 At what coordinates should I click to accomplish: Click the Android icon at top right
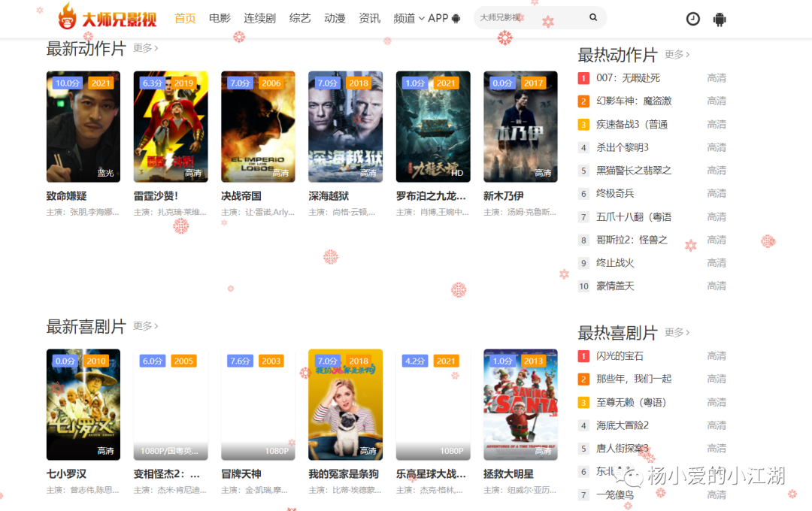[720, 20]
